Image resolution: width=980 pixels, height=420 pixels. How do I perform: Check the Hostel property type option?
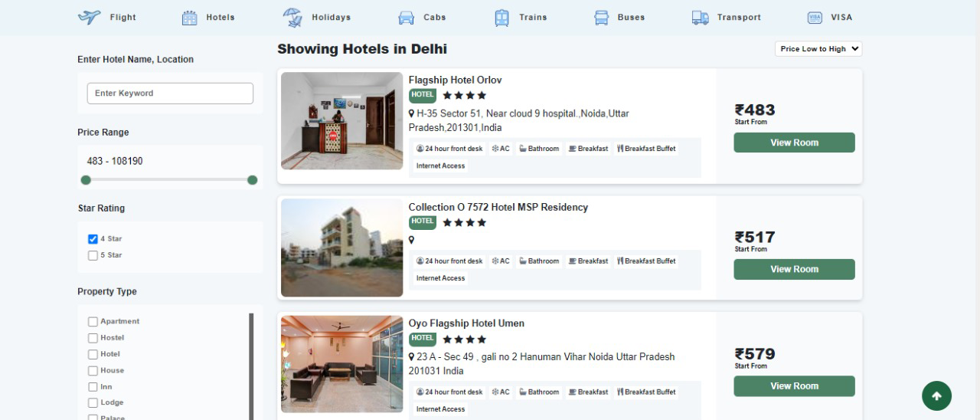pos(93,338)
